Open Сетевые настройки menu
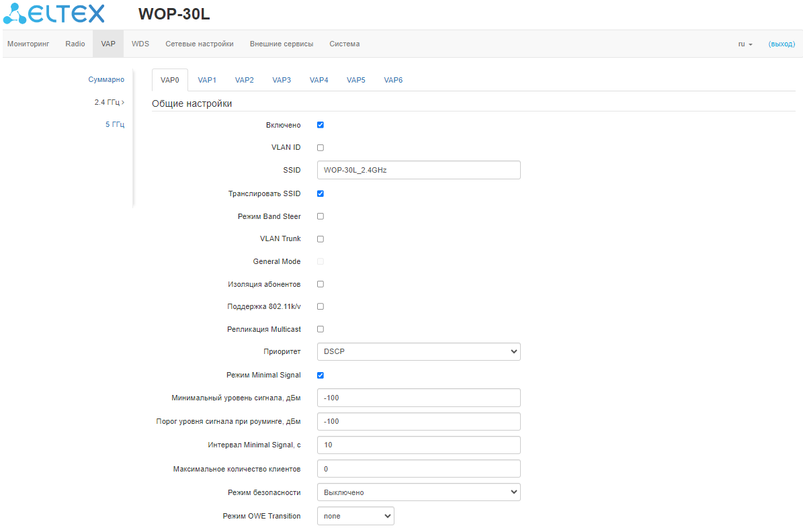The height and width of the screenshot is (532, 803). 199,44
